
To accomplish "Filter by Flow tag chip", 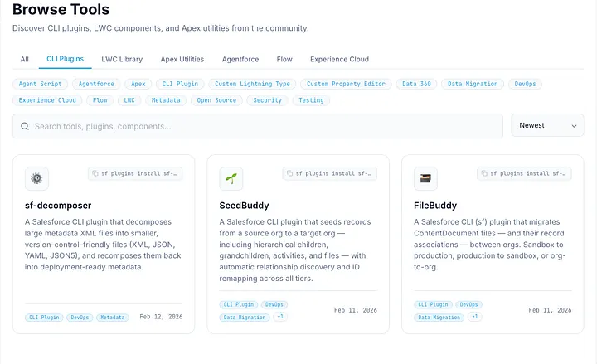I will (100, 100).
